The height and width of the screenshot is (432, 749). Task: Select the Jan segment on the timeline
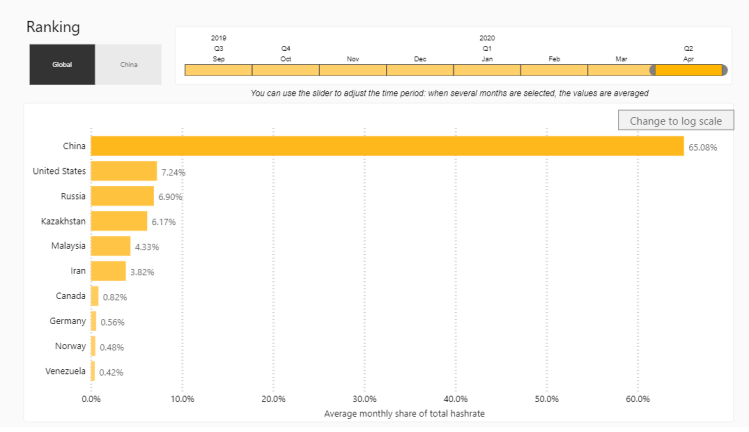coord(486,70)
